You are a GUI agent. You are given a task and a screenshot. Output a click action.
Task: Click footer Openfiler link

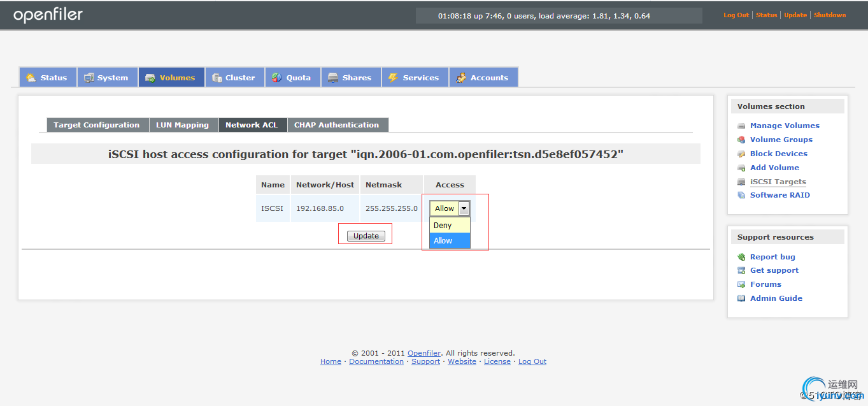424,353
